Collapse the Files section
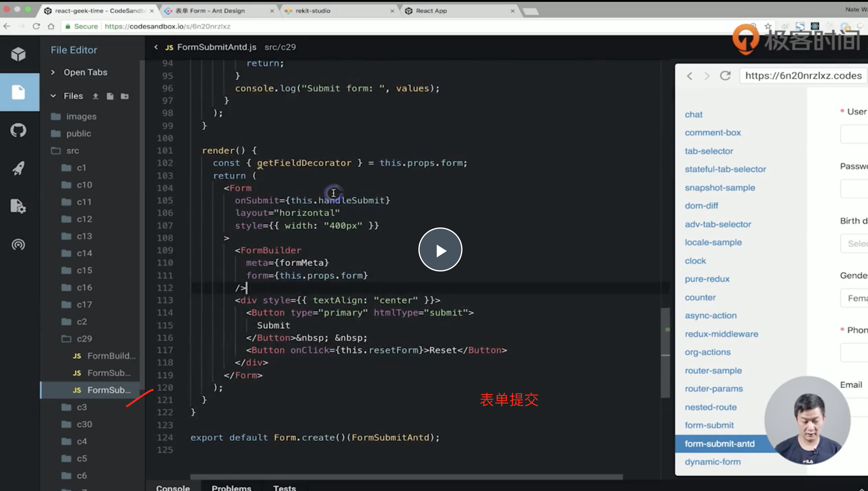 pyautogui.click(x=53, y=96)
